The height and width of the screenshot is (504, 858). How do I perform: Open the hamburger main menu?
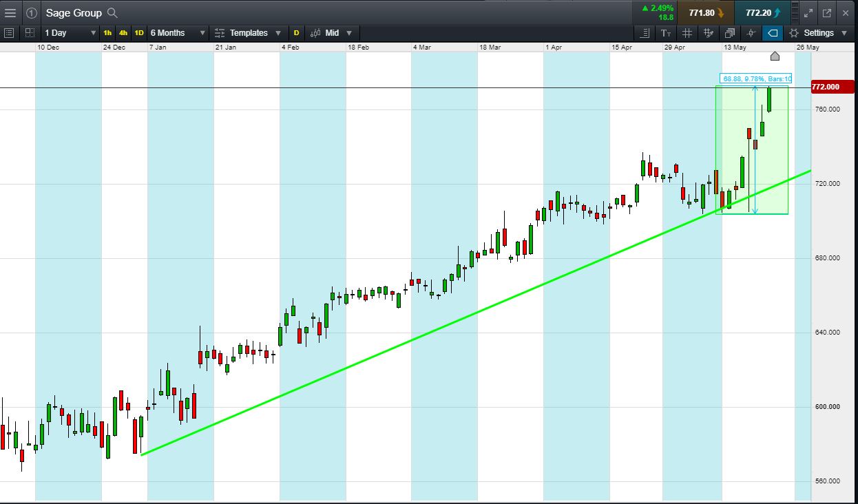10,13
